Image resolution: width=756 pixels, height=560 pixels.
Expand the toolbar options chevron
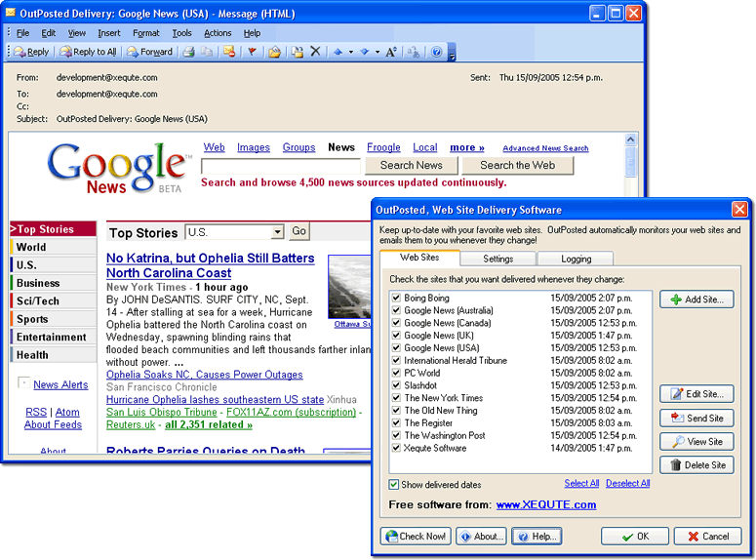[452, 52]
